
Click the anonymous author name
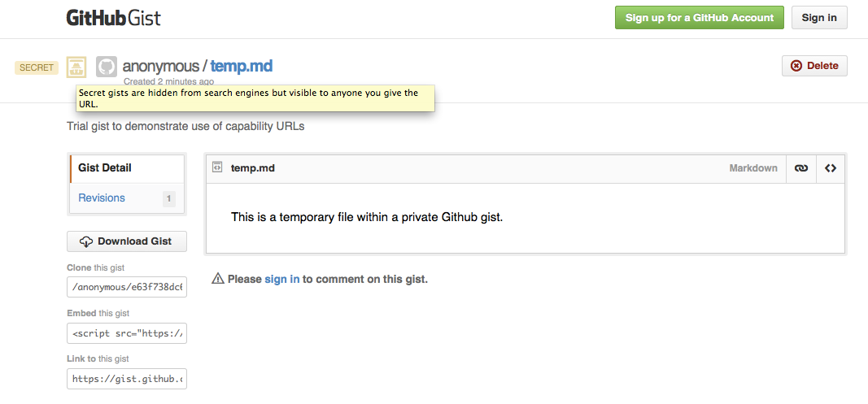point(160,66)
